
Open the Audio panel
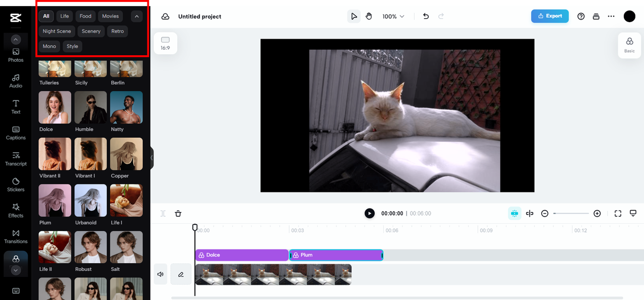coord(16,81)
